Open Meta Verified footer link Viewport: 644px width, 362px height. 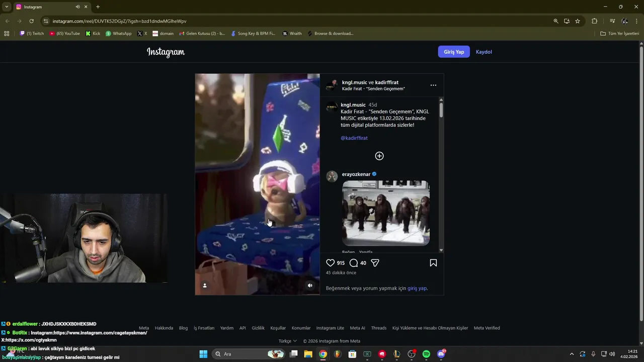[x=487, y=328]
